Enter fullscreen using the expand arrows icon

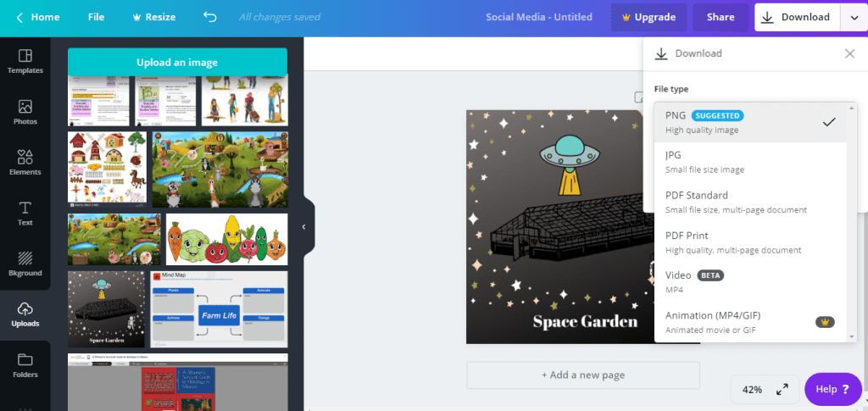(x=782, y=390)
